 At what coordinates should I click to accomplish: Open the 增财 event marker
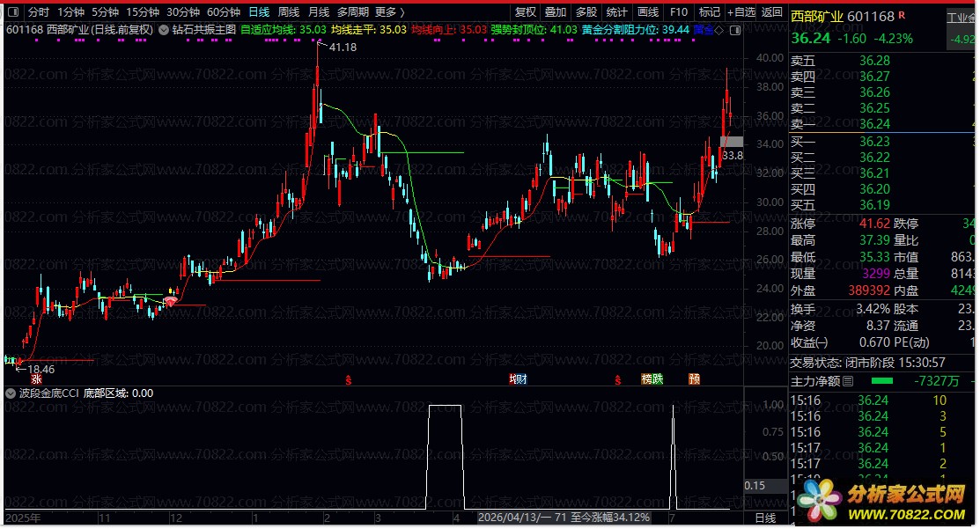click(518, 379)
